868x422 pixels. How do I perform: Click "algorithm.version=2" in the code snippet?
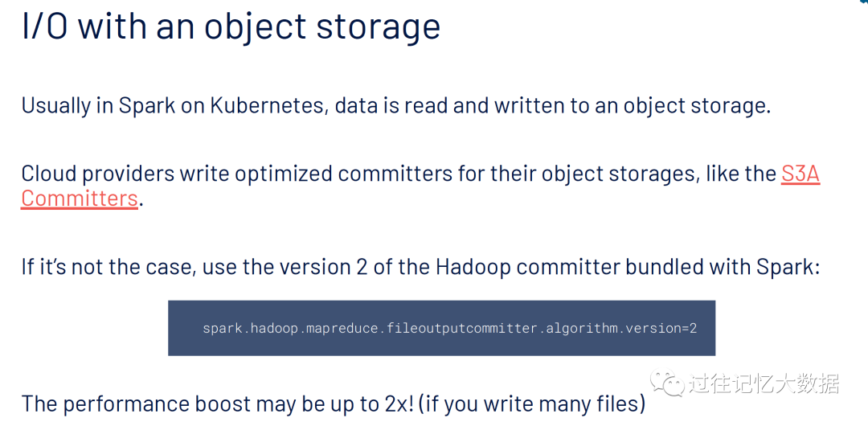[x=621, y=329]
